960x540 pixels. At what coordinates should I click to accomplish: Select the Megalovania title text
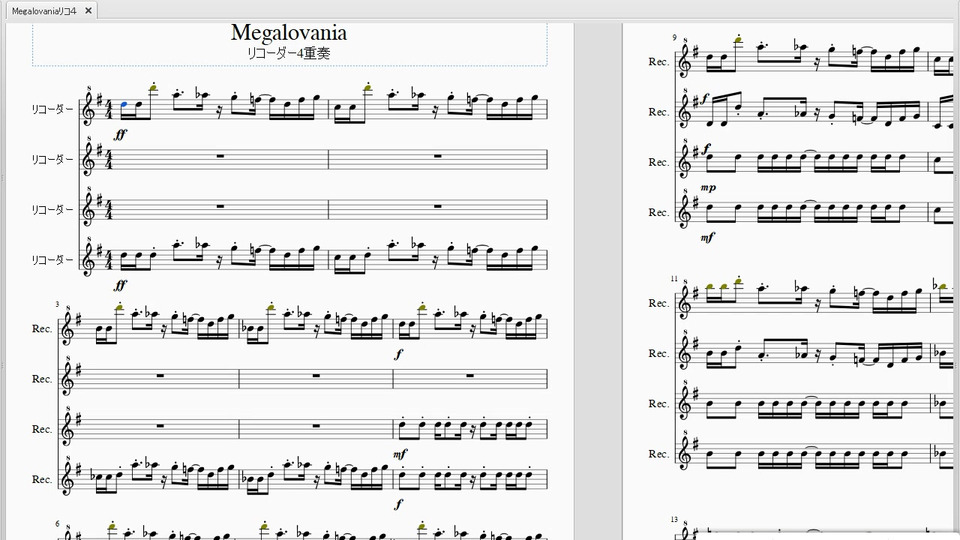point(289,33)
